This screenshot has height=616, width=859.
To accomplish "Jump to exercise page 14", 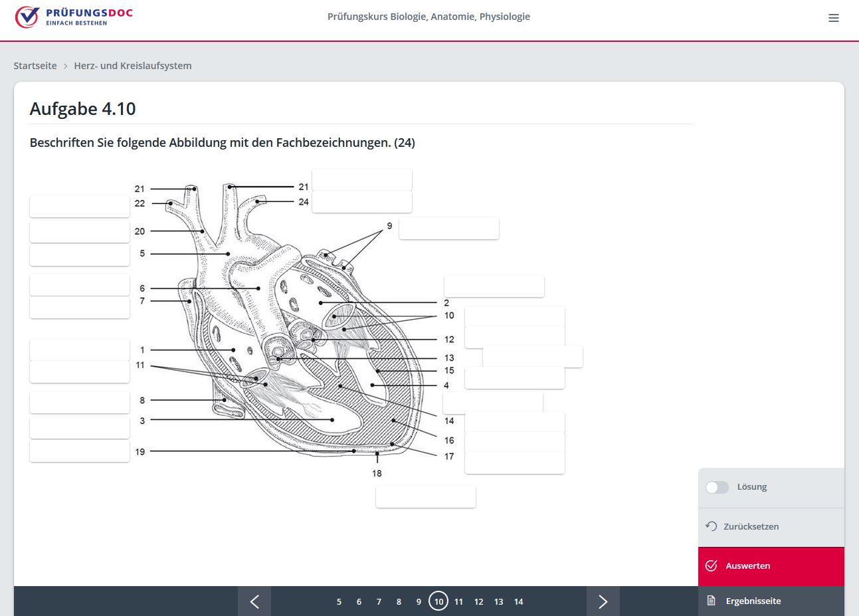I will click(x=518, y=601).
